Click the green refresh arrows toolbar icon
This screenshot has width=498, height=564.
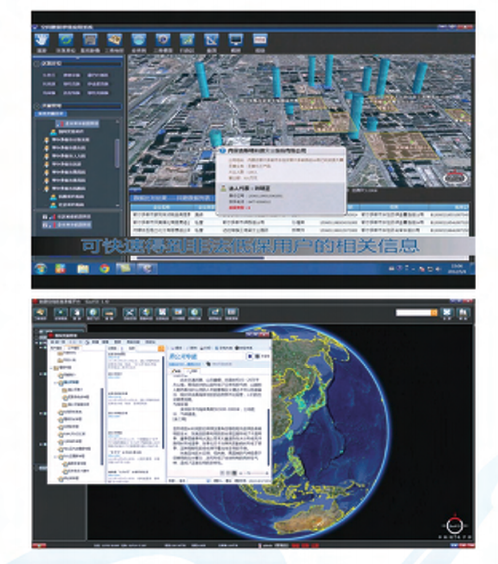click(x=66, y=40)
